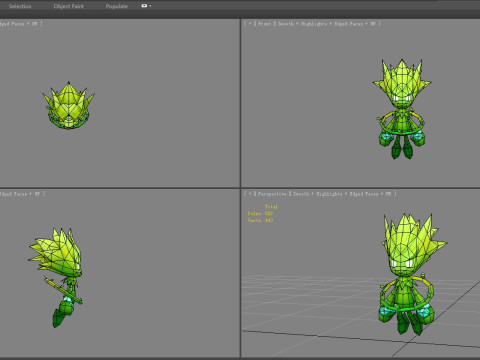Click the Polys count statistic in the Perspective viewport
Viewport: 480px width, 360px height.
(x=260, y=213)
